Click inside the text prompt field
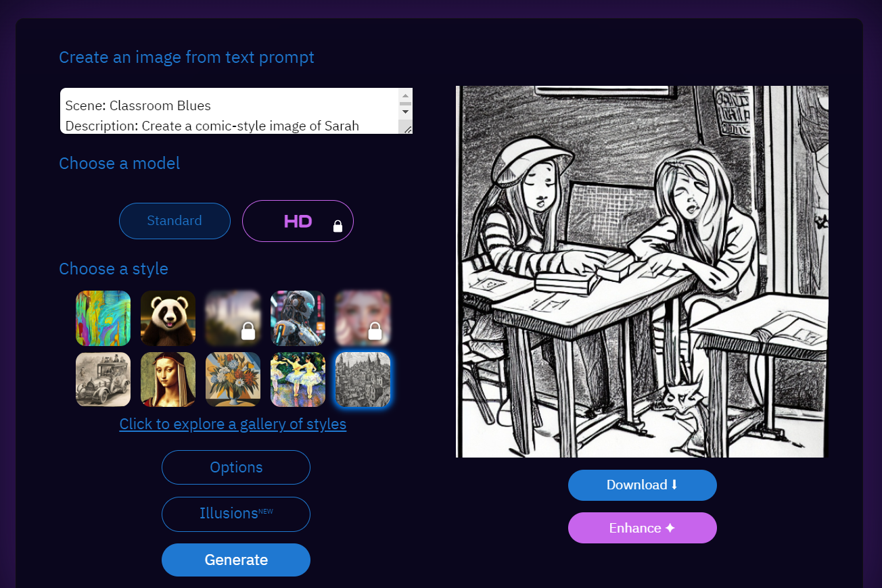This screenshot has width=882, height=588. pyautogui.click(x=229, y=111)
